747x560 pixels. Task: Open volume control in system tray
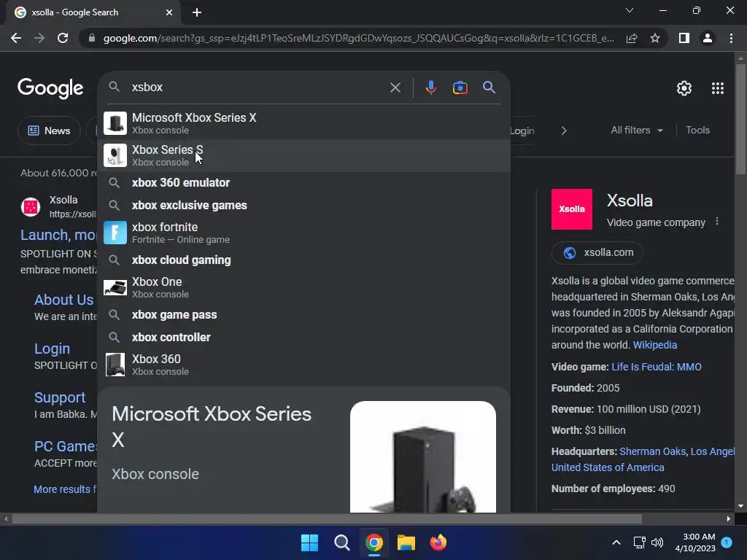657,542
